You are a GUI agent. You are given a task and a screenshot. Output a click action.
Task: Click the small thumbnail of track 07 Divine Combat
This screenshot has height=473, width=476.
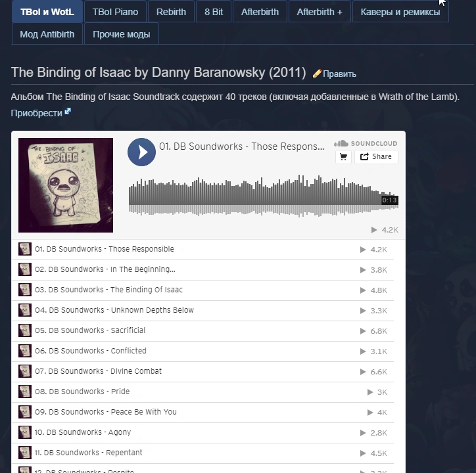tap(25, 371)
